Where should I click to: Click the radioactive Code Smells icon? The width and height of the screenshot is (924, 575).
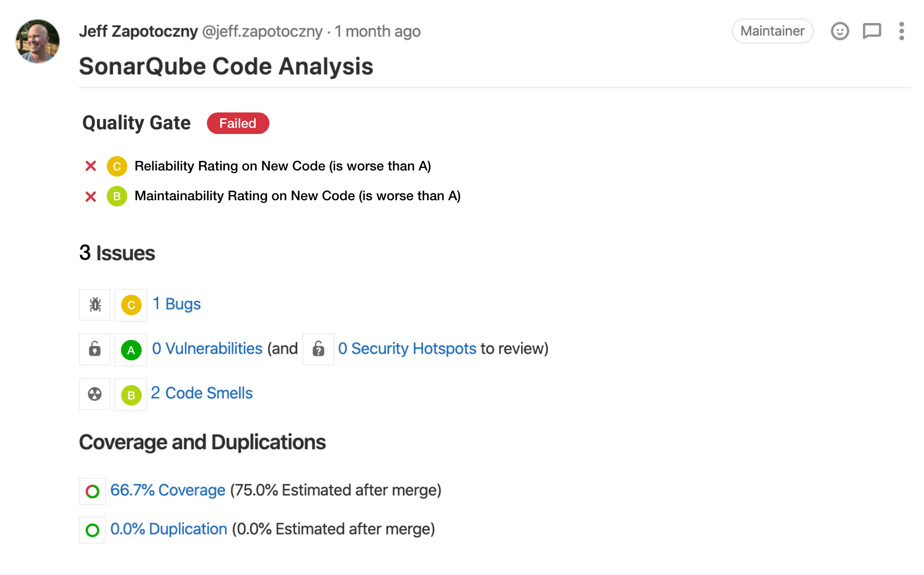(x=94, y=394)
